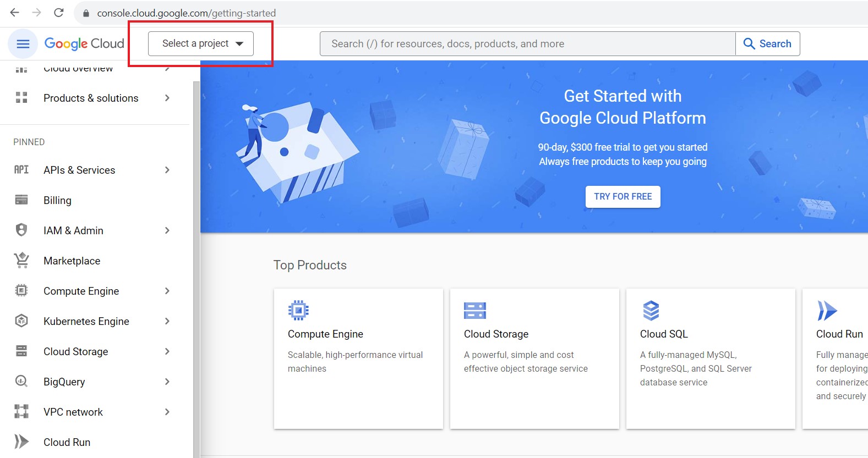This screenshot has width=868, height=458.
Task: Click the Billing card icon
Action: coord(21,200)
